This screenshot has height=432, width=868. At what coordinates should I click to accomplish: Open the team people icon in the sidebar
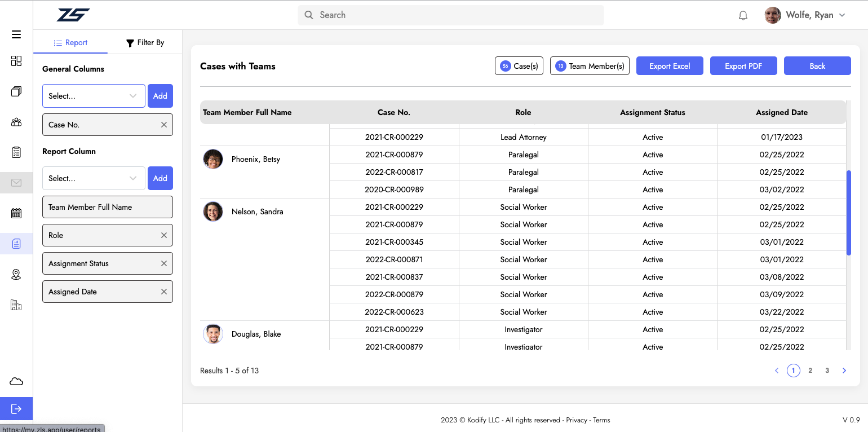[x=16, y=122]
